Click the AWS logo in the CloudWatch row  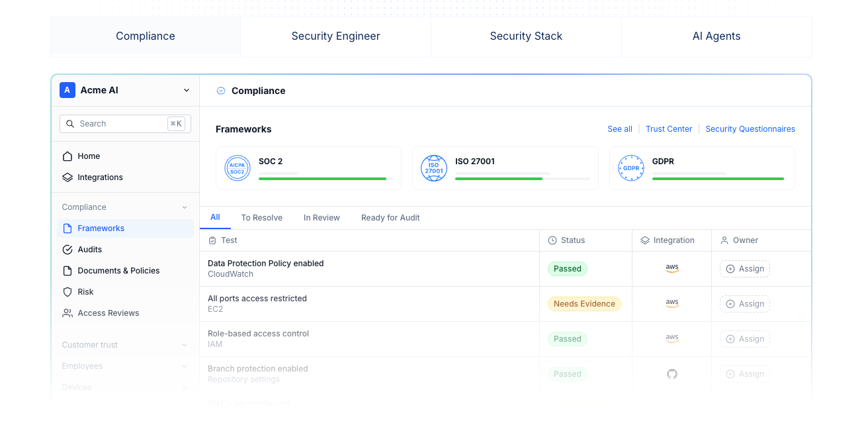[x=672, y=268]
